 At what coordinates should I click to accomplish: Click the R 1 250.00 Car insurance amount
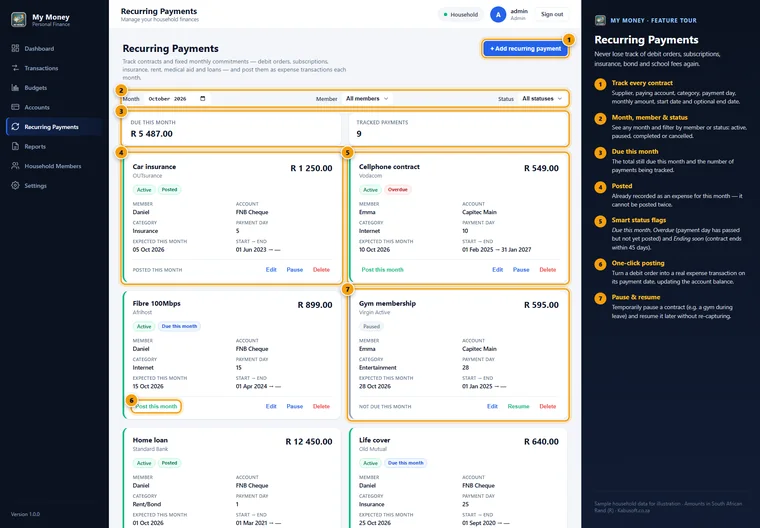pyautogui.click(x=311, y=168)
